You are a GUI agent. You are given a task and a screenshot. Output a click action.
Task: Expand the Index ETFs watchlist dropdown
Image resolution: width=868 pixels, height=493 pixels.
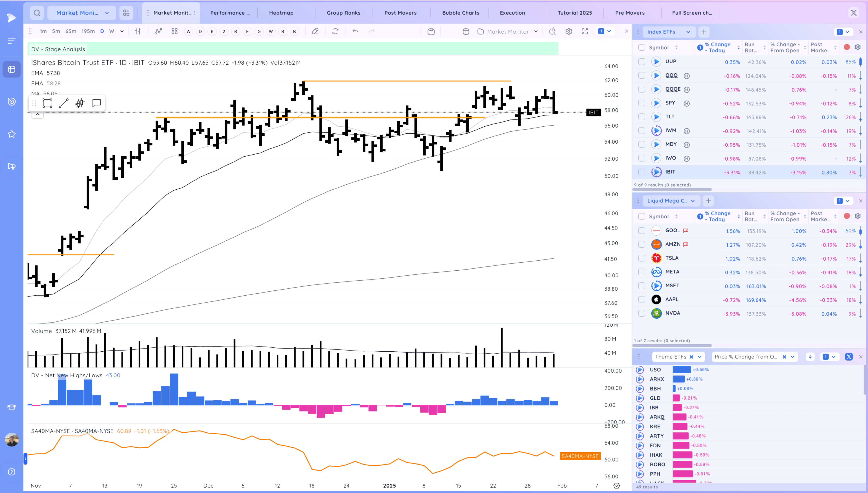click(688, 32)
